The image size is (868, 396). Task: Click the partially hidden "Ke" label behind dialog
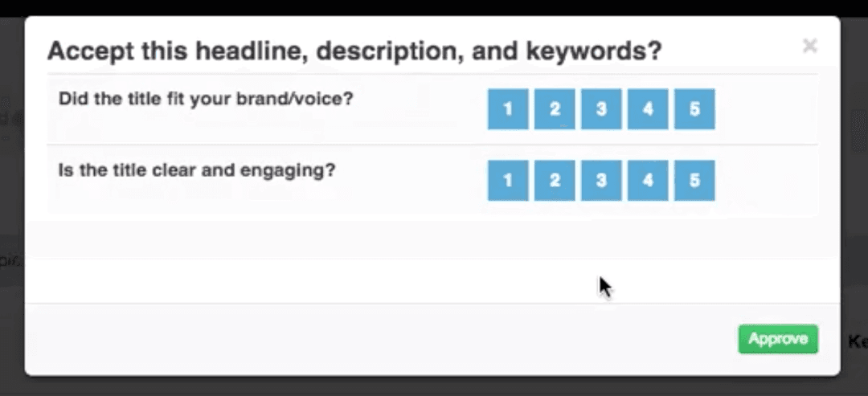click(x=857, y=341)
